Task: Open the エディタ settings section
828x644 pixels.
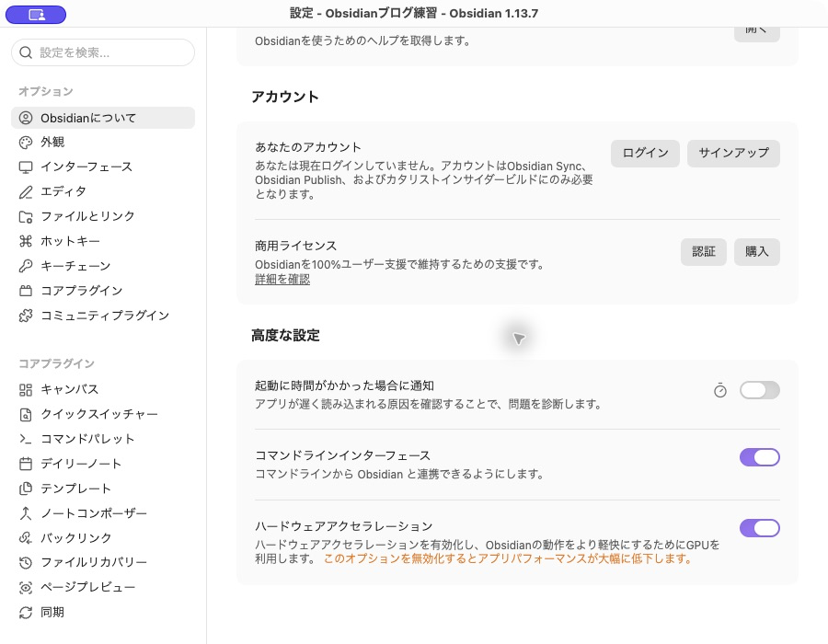Action: 103,192
